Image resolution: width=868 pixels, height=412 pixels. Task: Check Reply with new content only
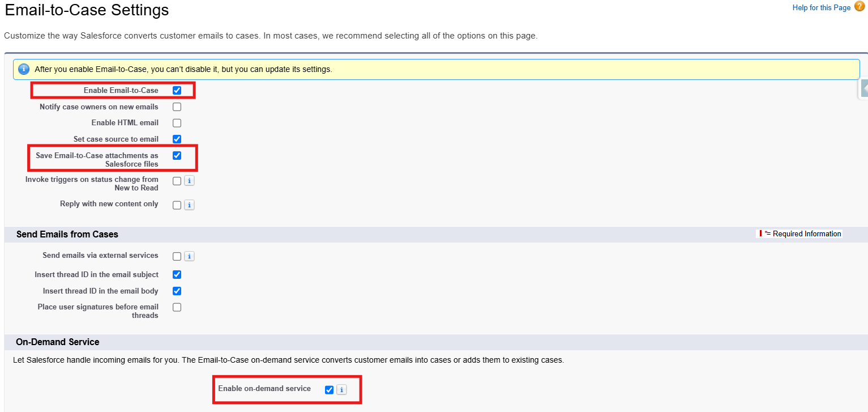(177, 205)
